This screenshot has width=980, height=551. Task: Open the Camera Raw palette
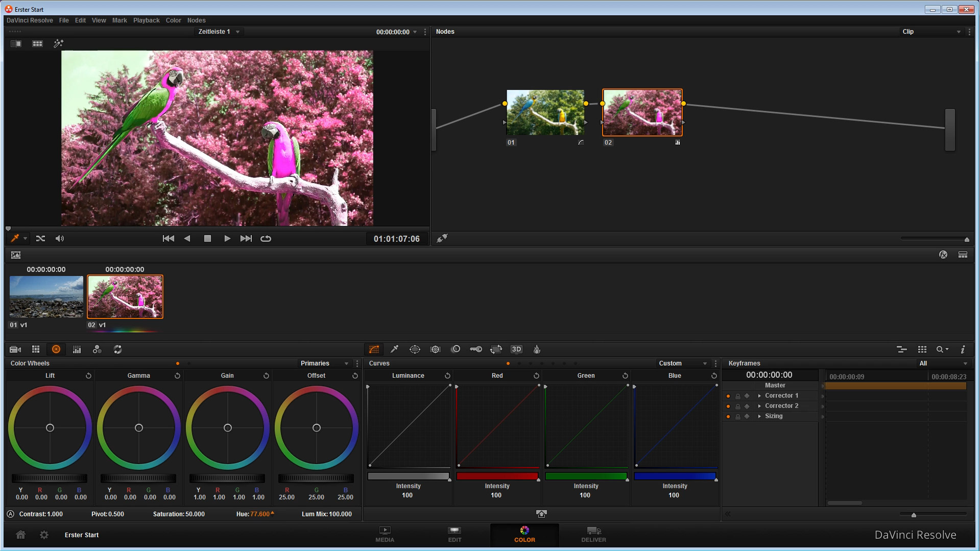point(15,349)
